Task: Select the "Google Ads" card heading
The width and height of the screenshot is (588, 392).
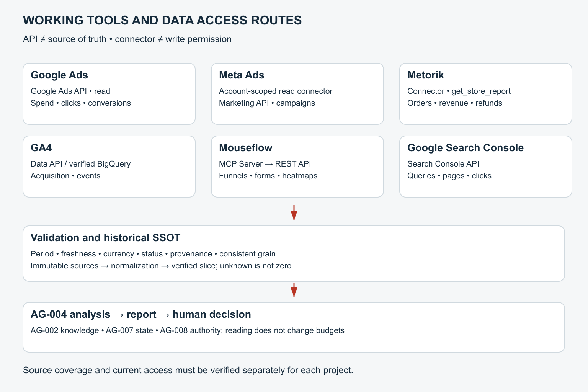Action: point(59,75)
